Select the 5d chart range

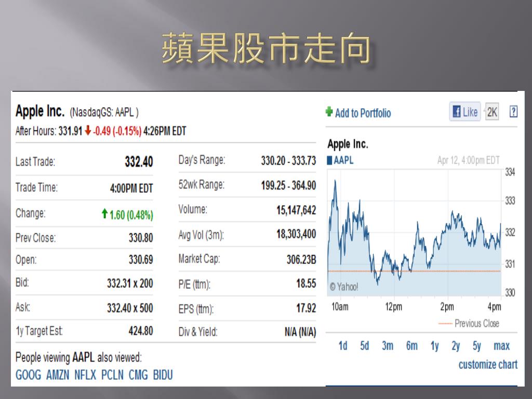click(x=364, y=345)
